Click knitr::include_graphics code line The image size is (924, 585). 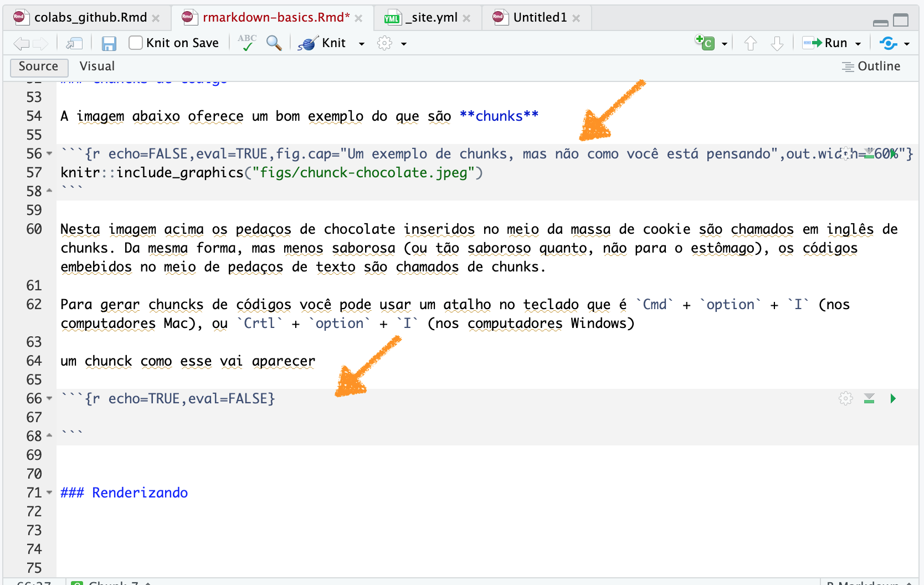(x=271, y=172)
